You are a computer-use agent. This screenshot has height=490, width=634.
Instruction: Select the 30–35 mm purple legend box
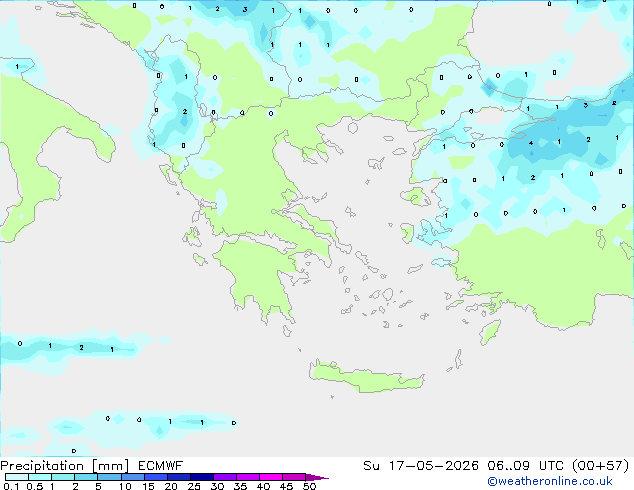pos(225,477)
